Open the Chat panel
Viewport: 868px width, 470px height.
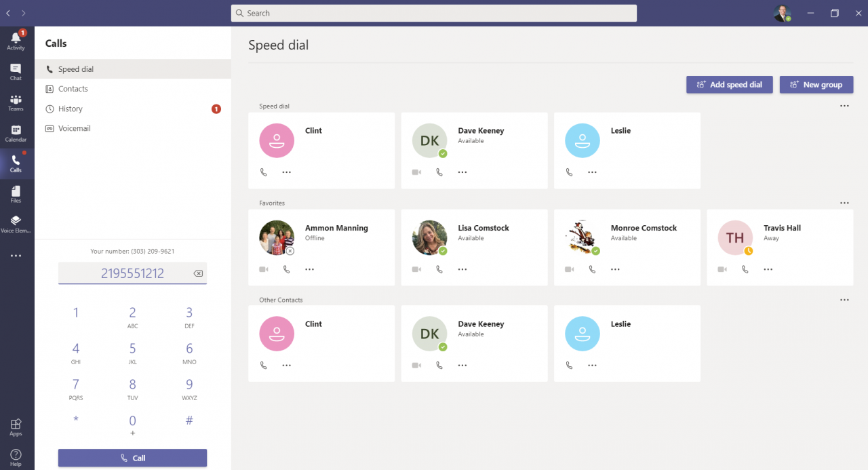[16, 71]
